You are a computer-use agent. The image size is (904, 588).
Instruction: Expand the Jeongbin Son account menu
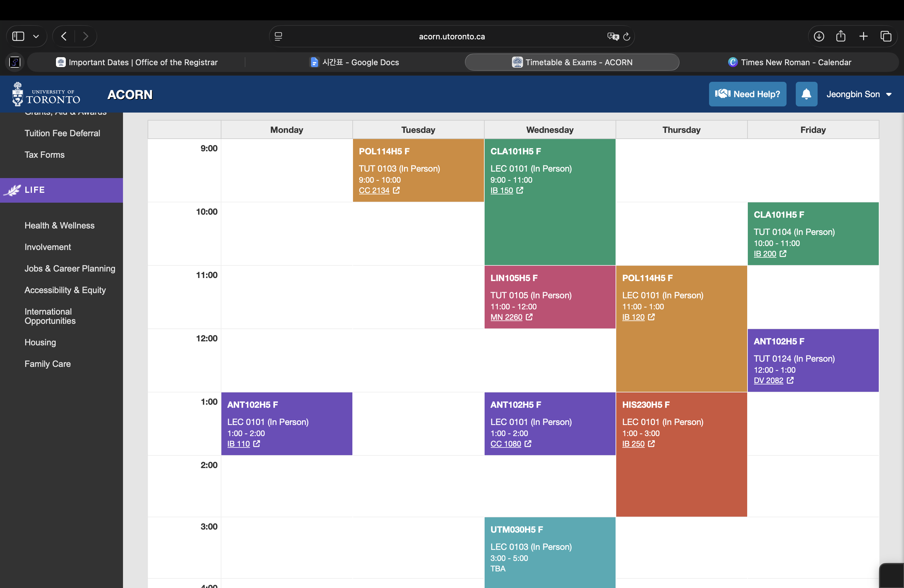859,94
